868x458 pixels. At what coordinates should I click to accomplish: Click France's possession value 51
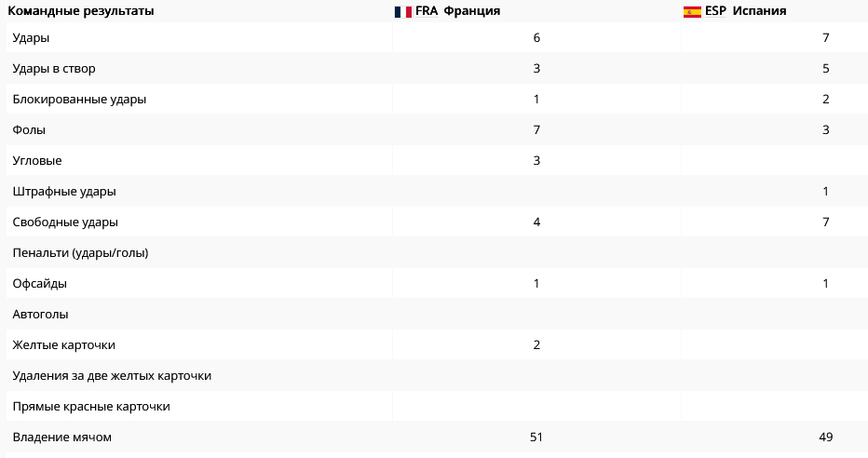(536, 437)
